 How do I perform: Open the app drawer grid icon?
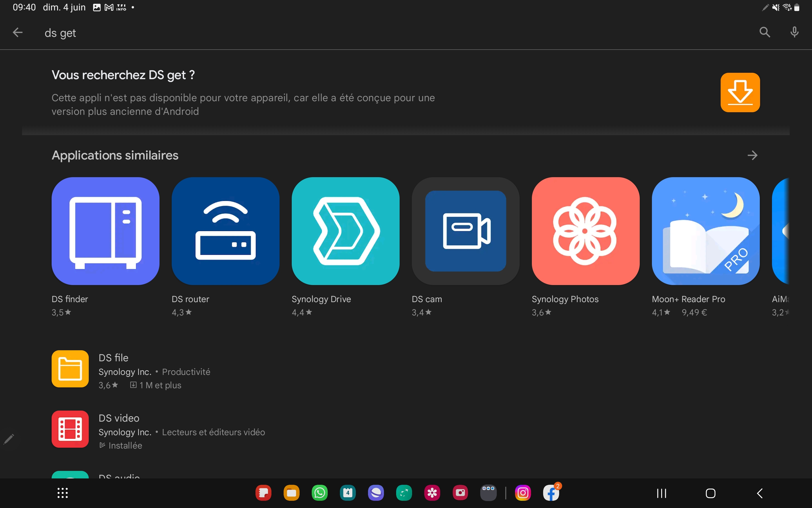tap(62, 493)
